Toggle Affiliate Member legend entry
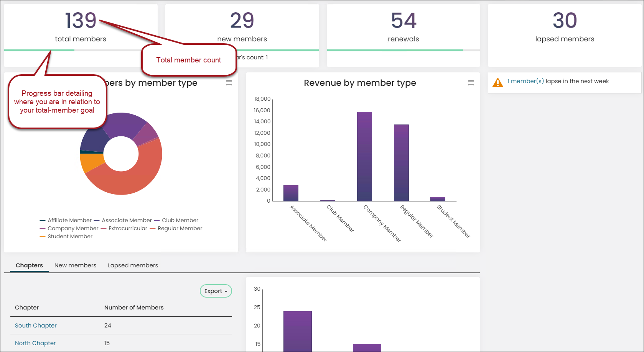The image size is (644, 352). click(66, 220)
